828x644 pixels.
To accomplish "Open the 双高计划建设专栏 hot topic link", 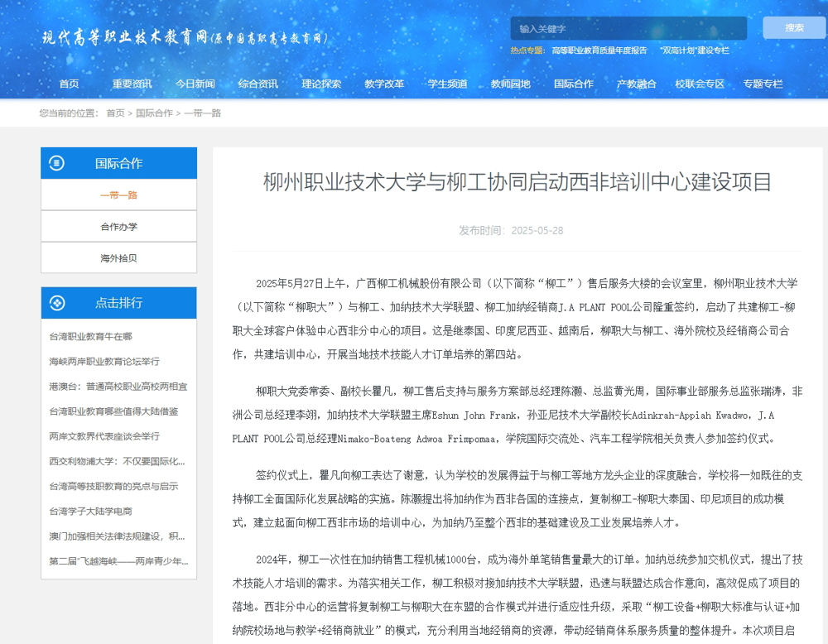I will pyautogui.click(x=694, y=50).
